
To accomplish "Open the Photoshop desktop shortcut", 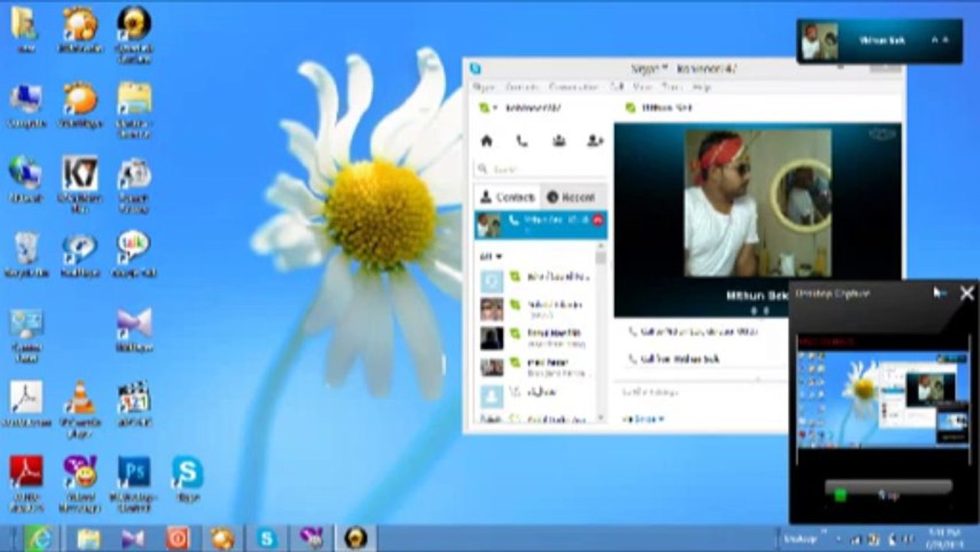I will (x=133, y=484).
